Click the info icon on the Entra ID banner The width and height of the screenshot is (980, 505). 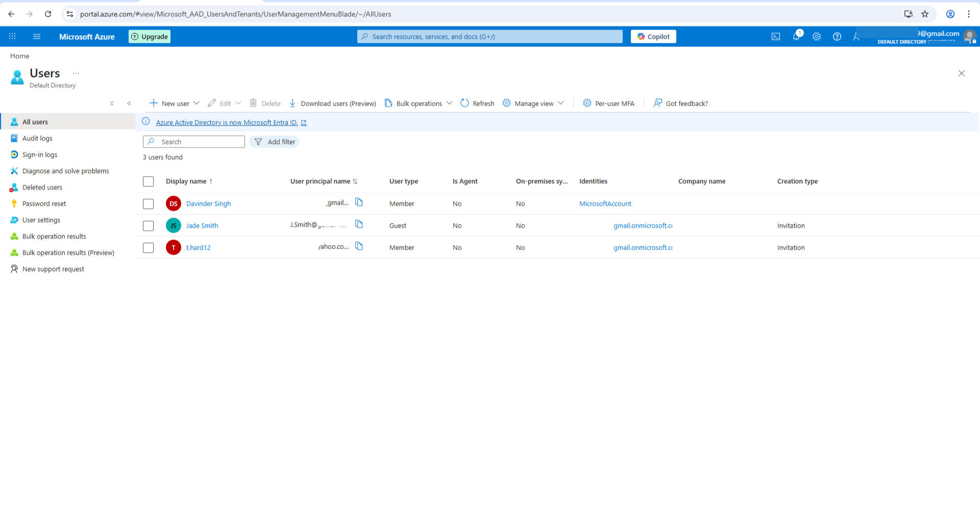146,122
